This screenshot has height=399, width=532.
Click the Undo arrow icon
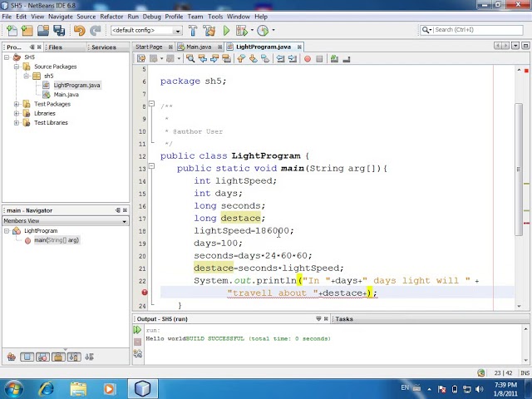[80, 31]
